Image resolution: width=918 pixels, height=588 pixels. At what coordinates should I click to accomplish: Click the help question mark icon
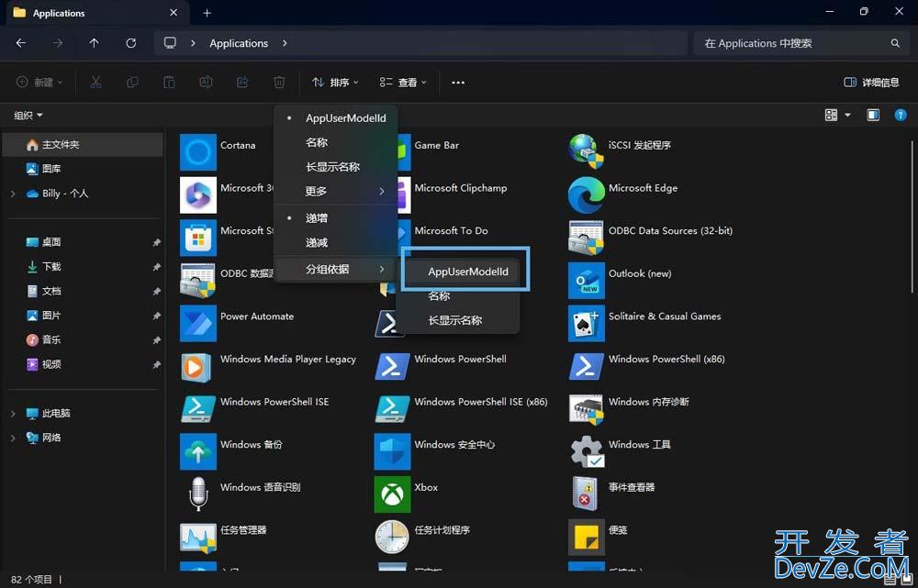point(901,115)
